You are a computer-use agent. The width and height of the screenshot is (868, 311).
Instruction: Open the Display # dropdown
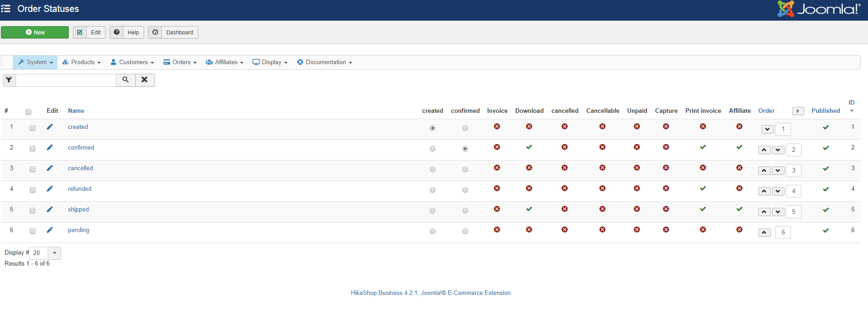pos(54,253)
